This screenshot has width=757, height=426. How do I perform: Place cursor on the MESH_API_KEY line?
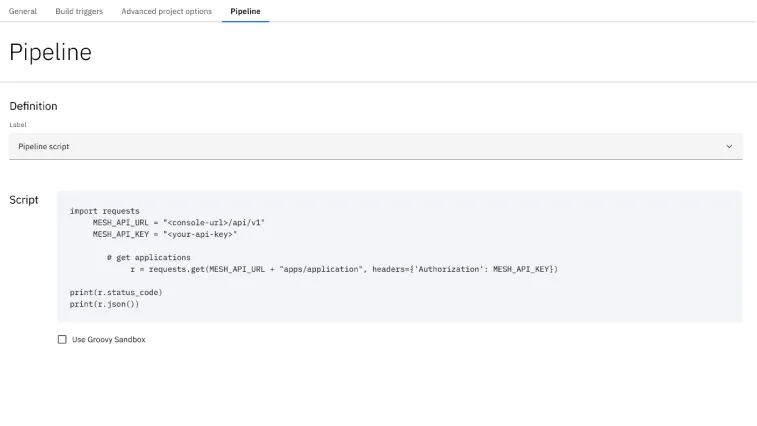click(164, 234)
